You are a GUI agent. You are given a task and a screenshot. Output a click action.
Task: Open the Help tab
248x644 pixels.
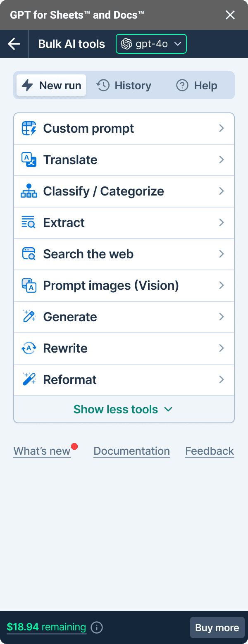pos(197,86)
